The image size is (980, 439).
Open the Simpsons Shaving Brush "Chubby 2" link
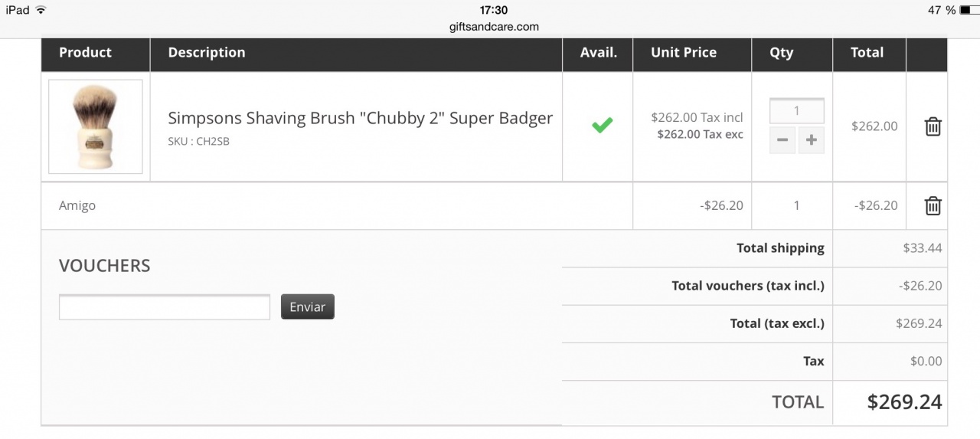point(360,118)
